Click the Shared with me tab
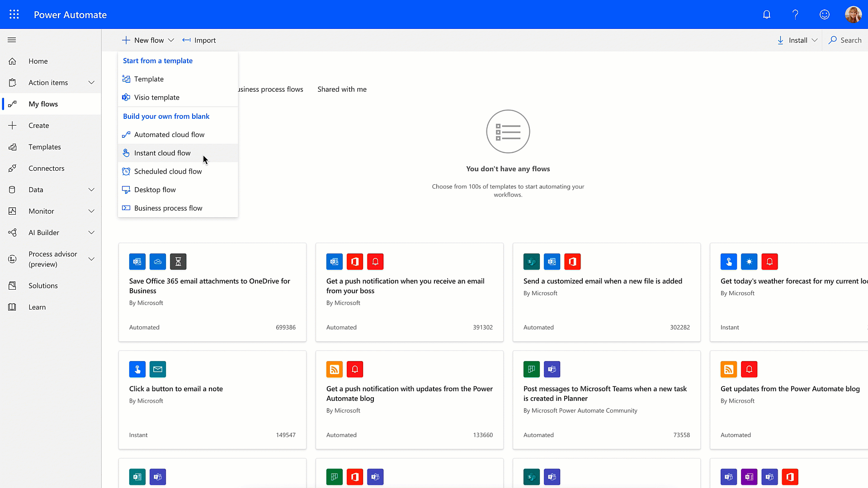This screenshot has width=868, height=488. 343,89
